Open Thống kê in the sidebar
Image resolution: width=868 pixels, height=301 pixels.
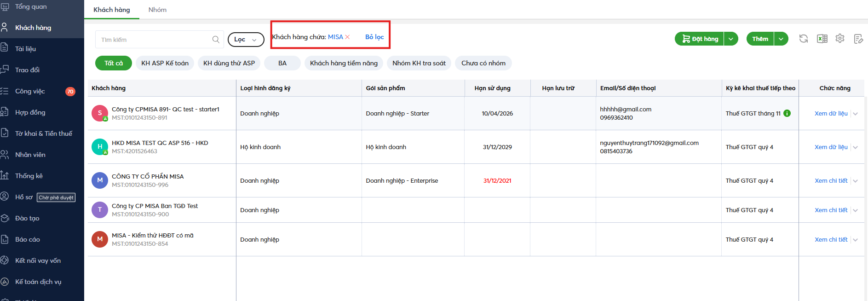[x=29, y=176]
